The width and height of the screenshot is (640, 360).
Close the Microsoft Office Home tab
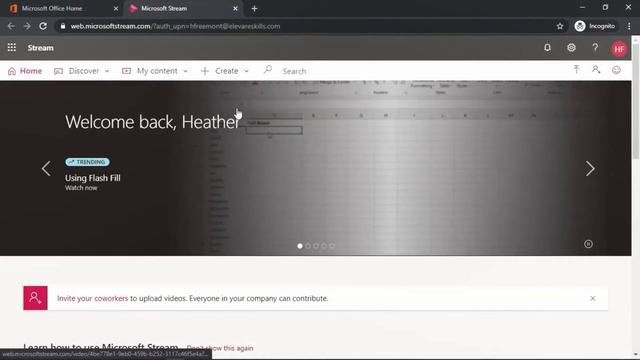click(x=116, y=8)
